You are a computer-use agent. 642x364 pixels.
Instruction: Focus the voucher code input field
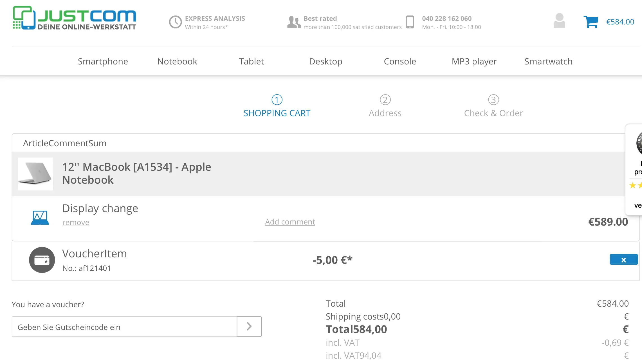124,327
